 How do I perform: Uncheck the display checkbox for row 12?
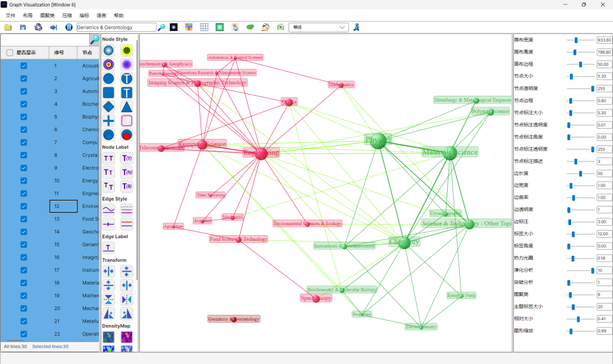pyautogui.click(x=24, y=207)
